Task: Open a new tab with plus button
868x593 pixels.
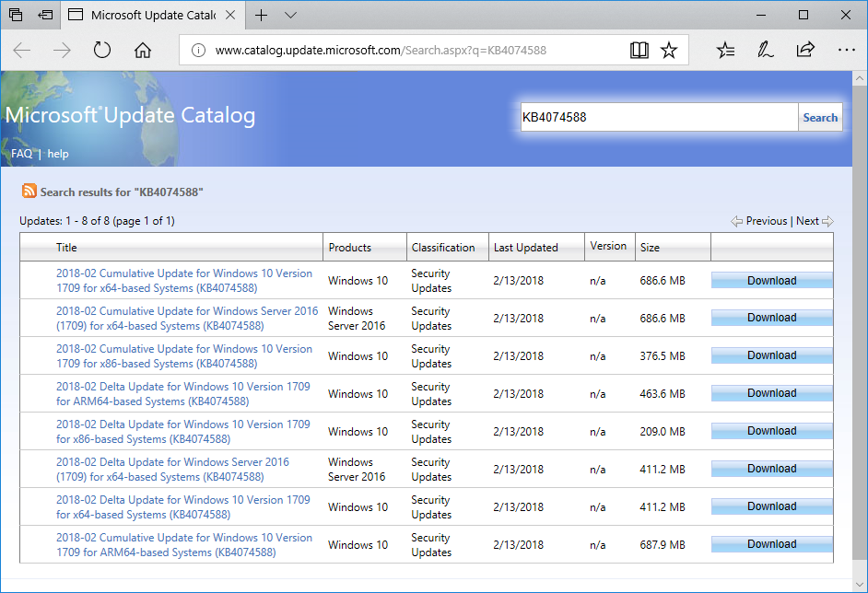Action: click(262, 15)
